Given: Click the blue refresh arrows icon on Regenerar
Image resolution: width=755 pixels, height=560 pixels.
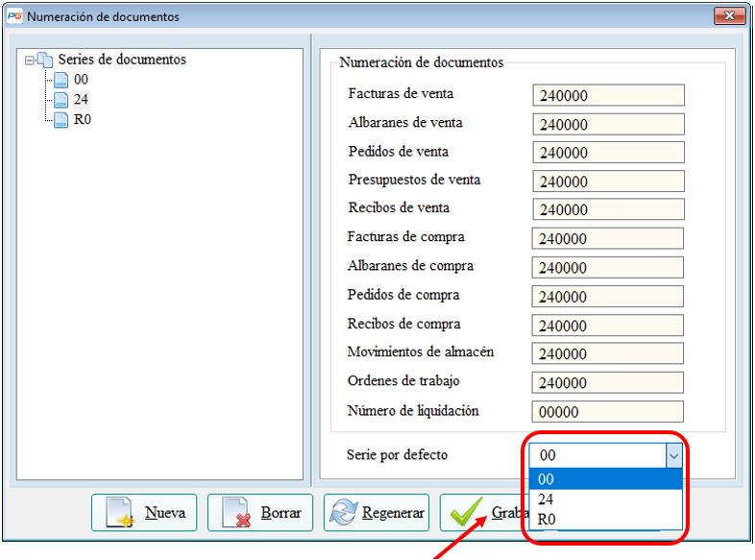Looking at the screenshot, I should tap(343, 512).
